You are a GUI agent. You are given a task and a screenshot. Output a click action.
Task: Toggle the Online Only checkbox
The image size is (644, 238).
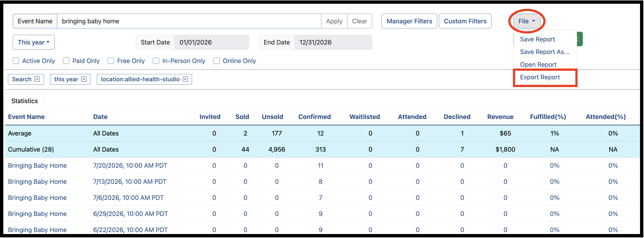tap(216, 61)
